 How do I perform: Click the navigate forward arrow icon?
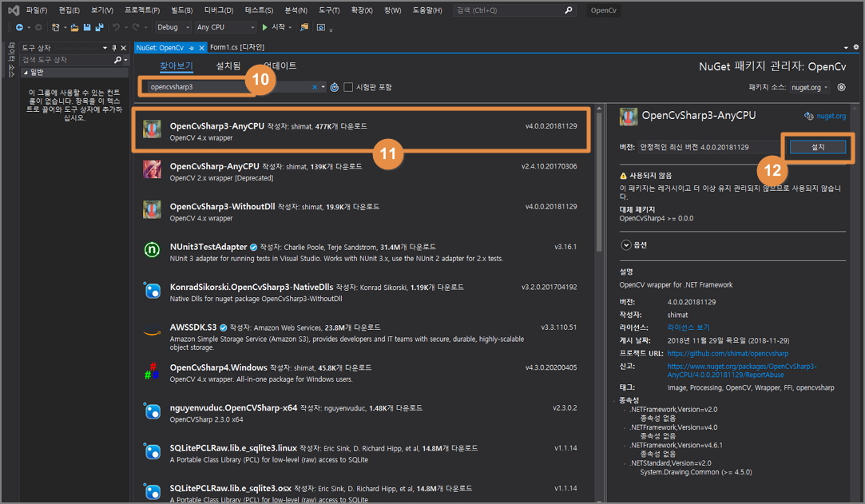38,27
